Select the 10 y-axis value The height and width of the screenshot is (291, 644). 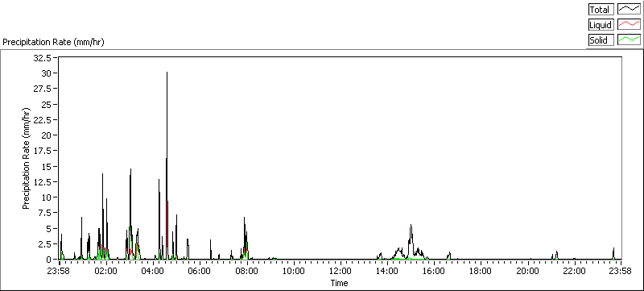(47, 197)
